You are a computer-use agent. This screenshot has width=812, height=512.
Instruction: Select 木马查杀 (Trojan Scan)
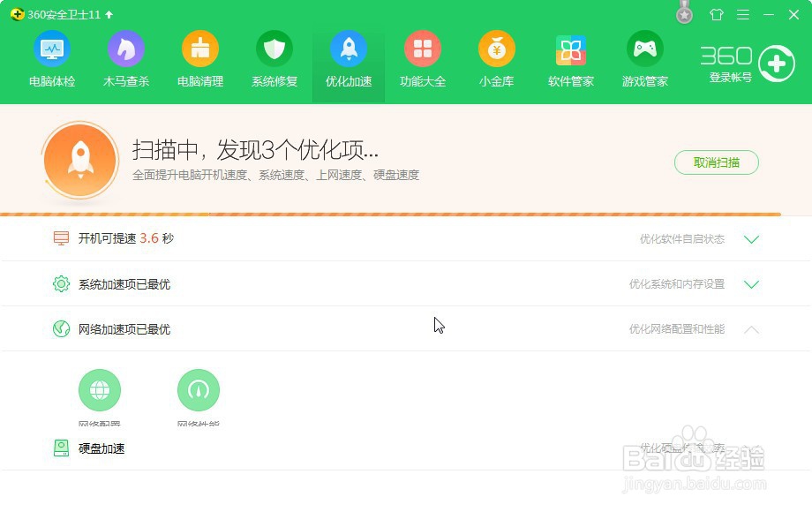pos(126,59)
